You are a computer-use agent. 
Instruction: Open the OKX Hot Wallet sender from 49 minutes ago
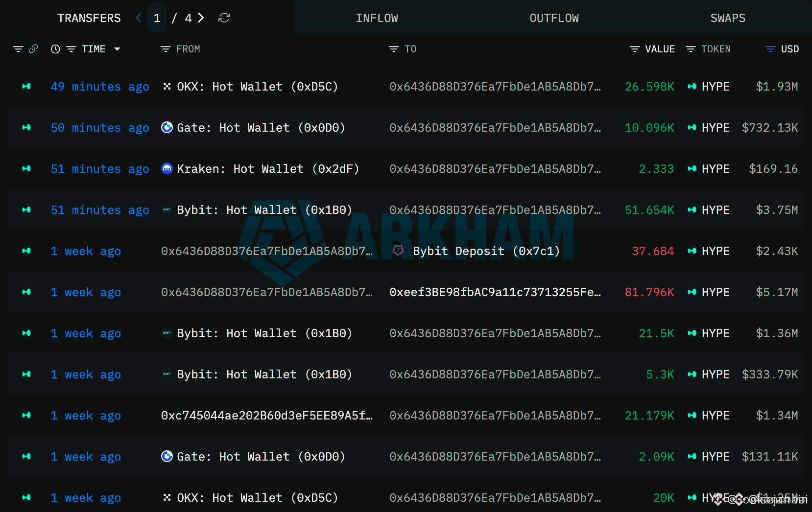pos(258,87)
